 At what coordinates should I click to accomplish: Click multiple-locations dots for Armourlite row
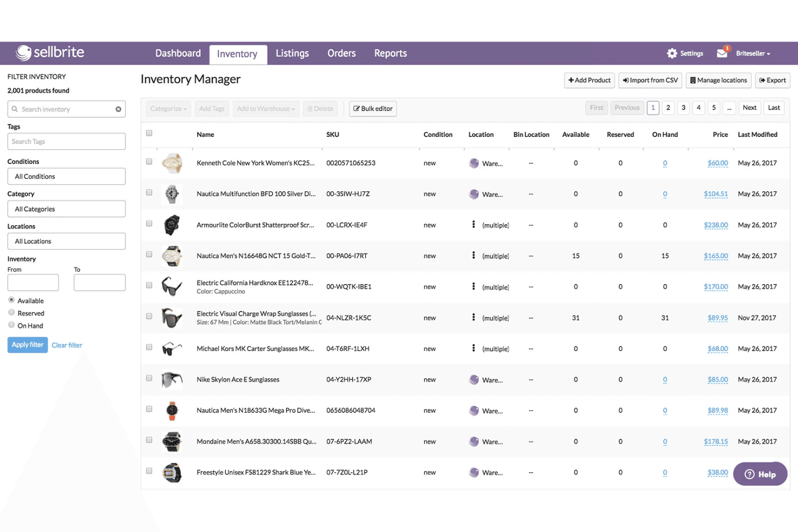coord(473,224)
